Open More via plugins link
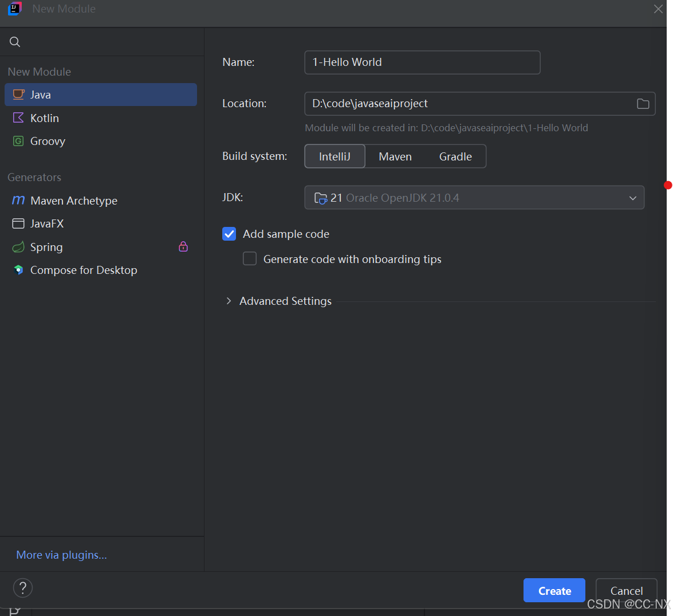673x616 pixels. pos(61,555)
